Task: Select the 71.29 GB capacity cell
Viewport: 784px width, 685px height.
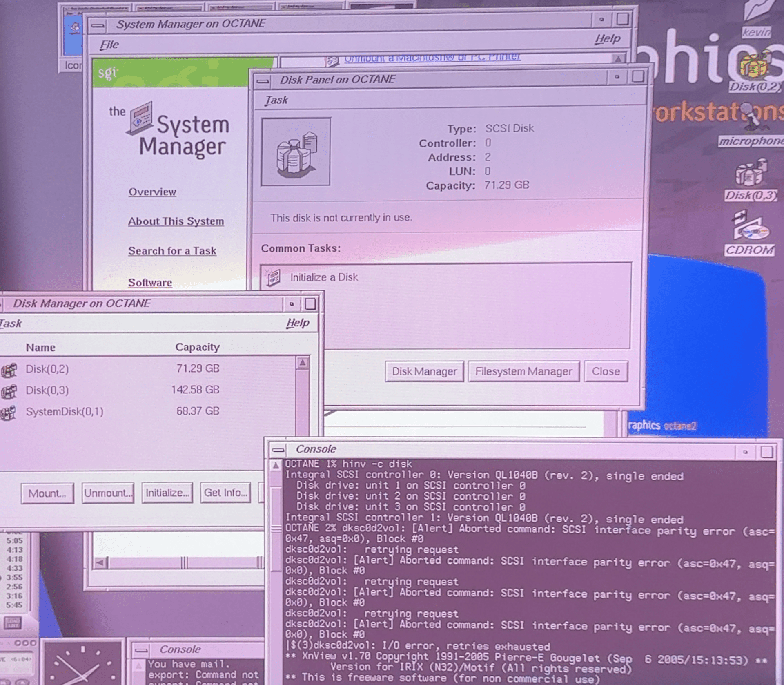Action: [x=198, y=369]
